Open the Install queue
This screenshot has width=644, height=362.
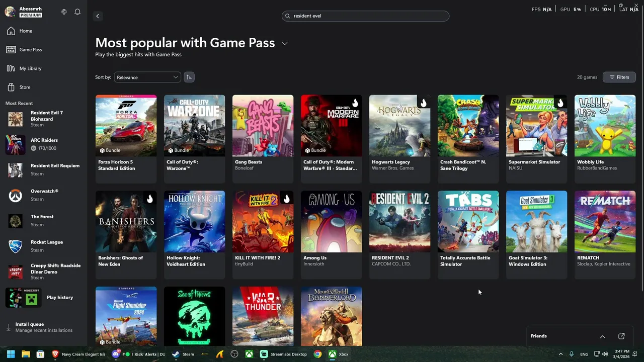tap(43, 327)
